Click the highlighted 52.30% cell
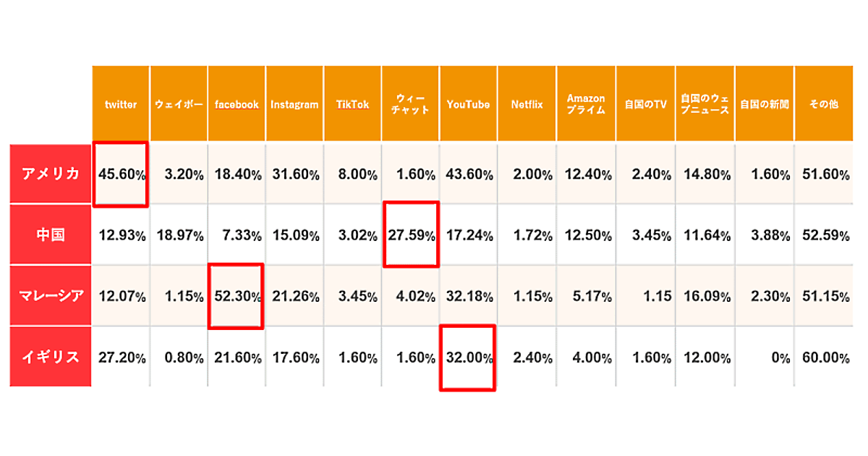Screen dimensions: 868x456 click(x=236, y=295)
